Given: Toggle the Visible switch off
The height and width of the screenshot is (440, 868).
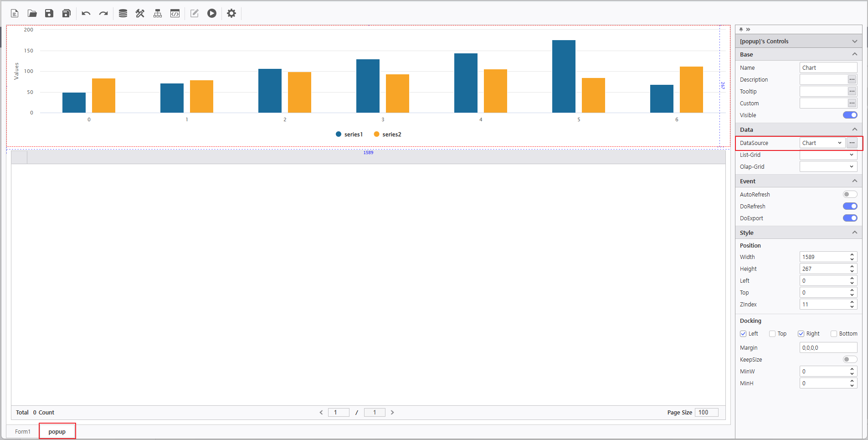Looking at the screenshot, I should coord(850,115).
